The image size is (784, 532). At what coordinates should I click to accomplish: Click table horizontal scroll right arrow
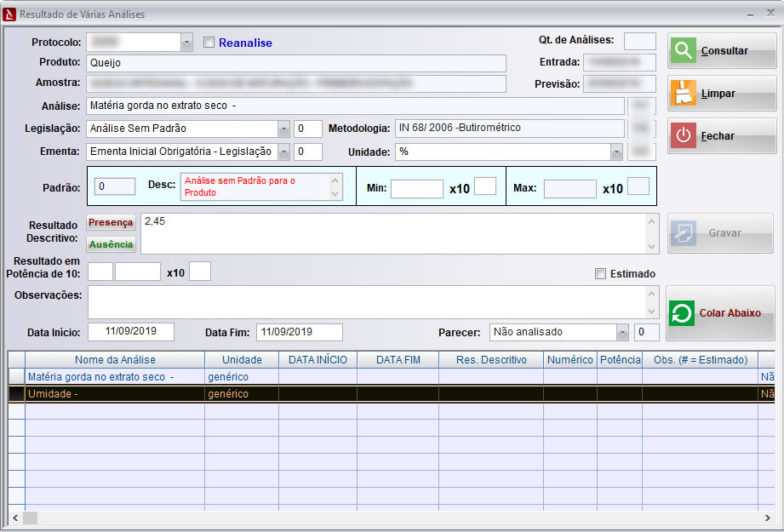(x=768, y=518)
